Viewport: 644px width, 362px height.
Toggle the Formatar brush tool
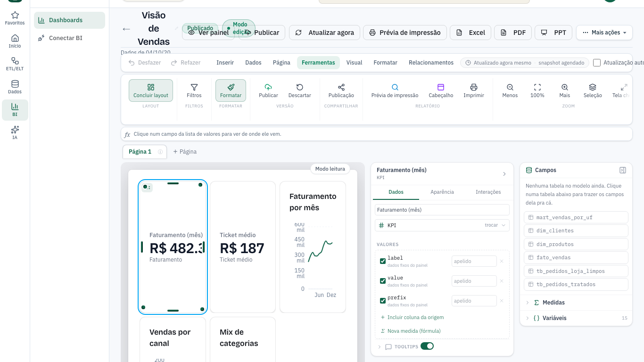coord(231,90)
